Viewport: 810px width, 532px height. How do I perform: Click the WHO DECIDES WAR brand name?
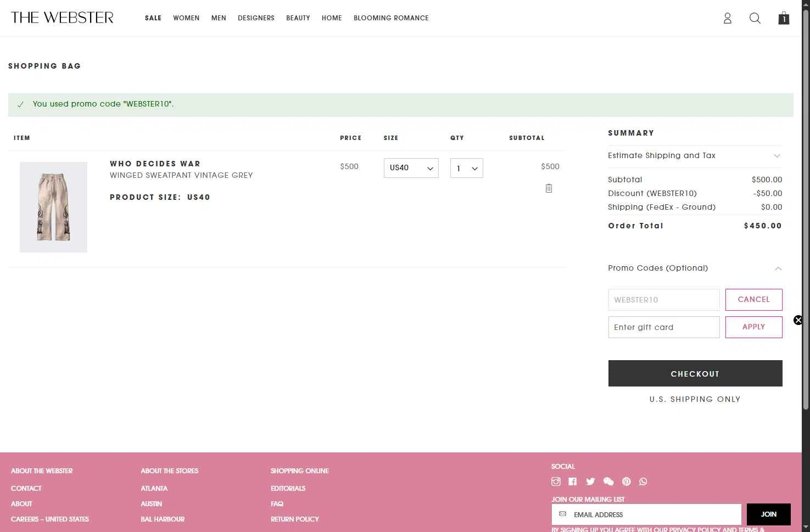(x=155, y=164)
